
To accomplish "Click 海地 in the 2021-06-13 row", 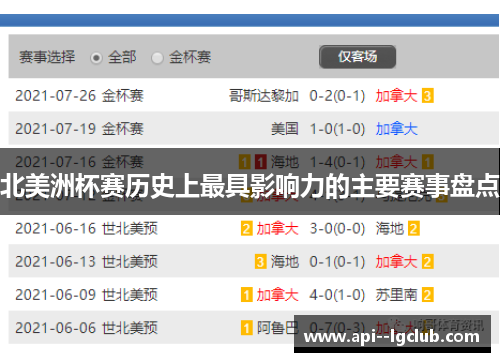I will (x=285, y=261).
